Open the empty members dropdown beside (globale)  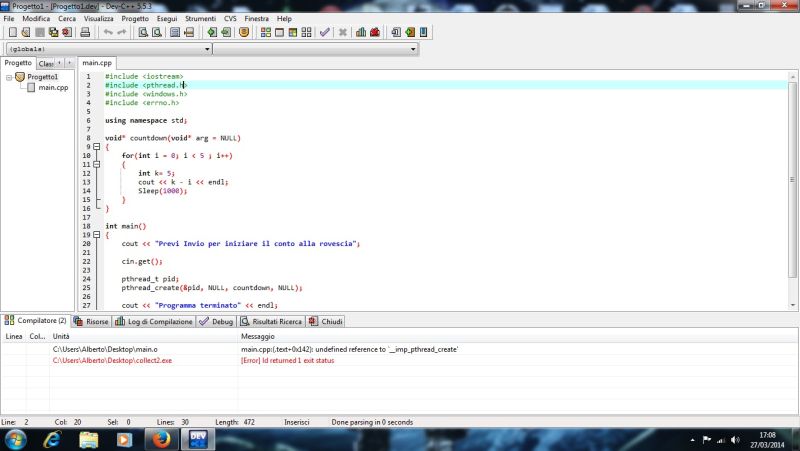click(x=413, y=49)
